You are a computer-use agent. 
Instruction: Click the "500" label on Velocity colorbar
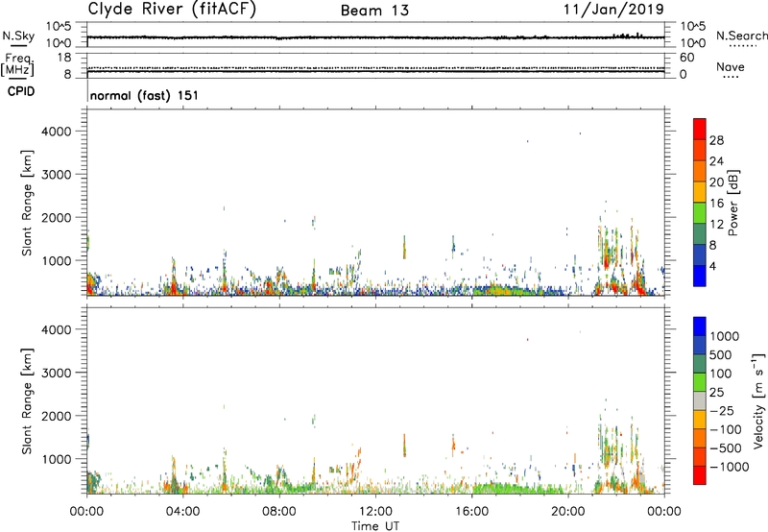pyautogui.click(x=721, y=354)
